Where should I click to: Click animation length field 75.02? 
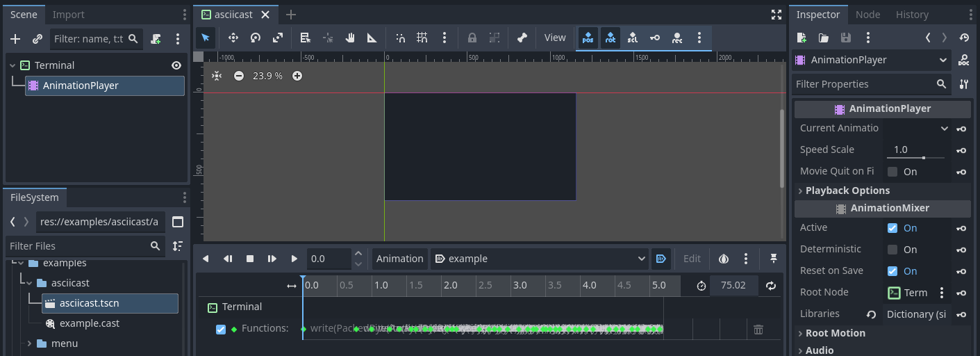[733, 286]
